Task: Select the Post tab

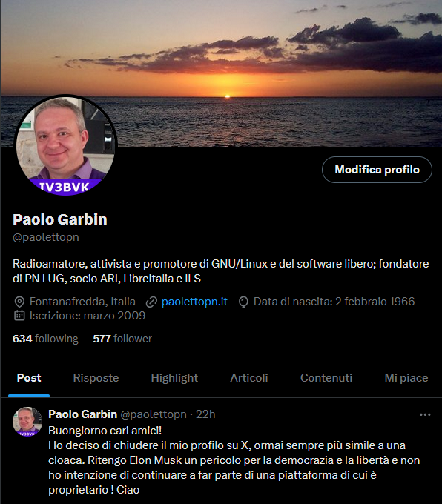Action: click(29, 378)
